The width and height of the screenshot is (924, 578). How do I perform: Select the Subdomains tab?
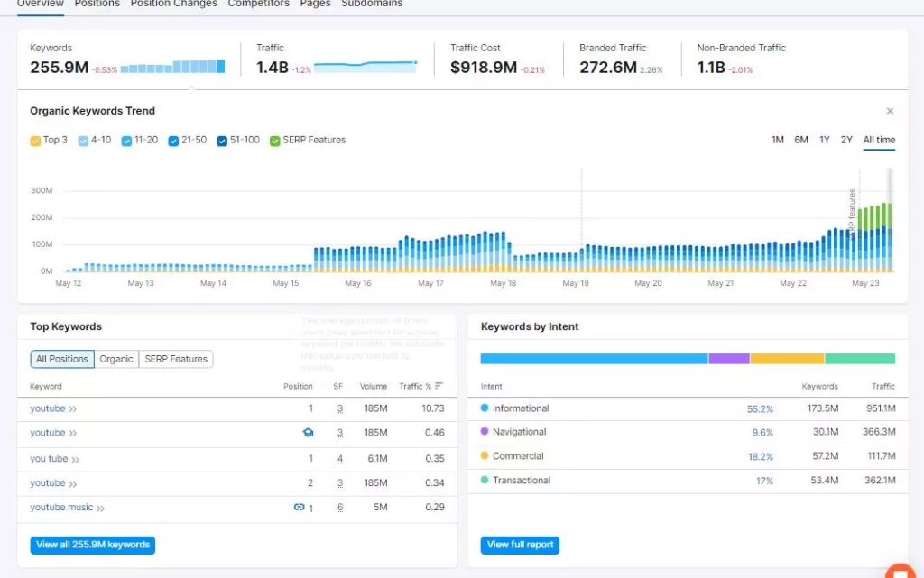(x=372, y=4)
